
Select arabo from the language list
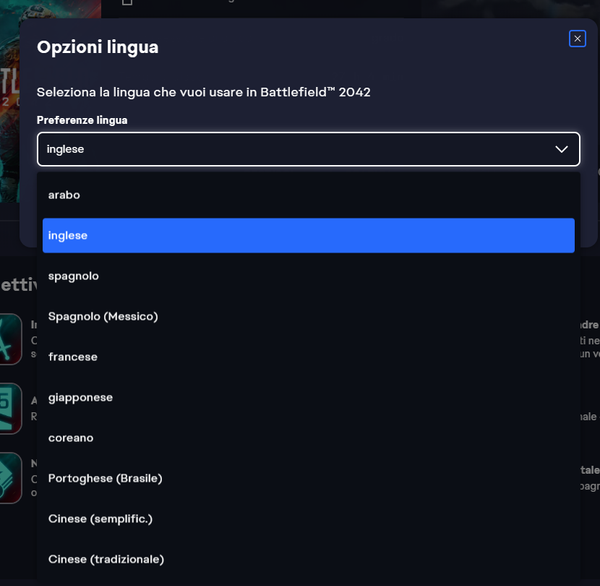click(x=64, y=195)
